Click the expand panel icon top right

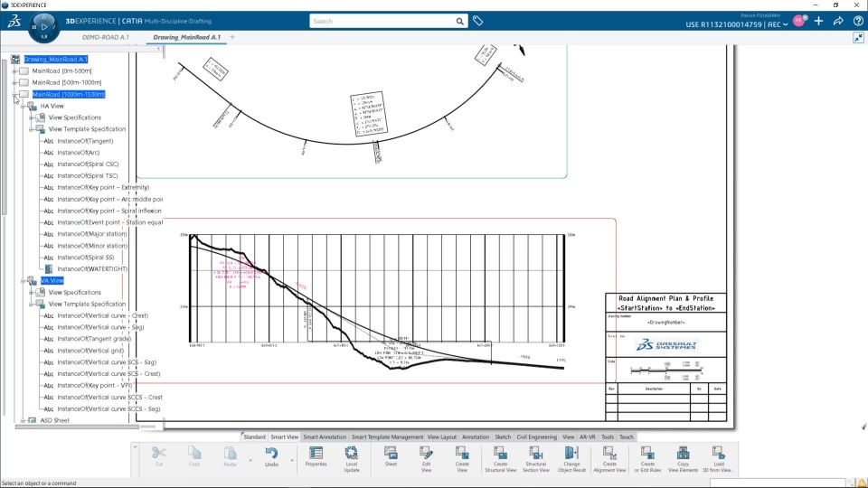click(859, 38)
